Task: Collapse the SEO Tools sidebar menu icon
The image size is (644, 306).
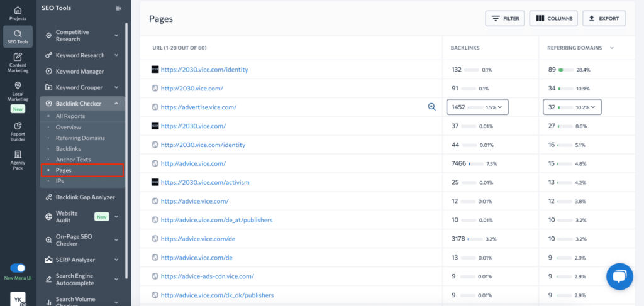Action: pyautogui.click(x=118, y=9)
